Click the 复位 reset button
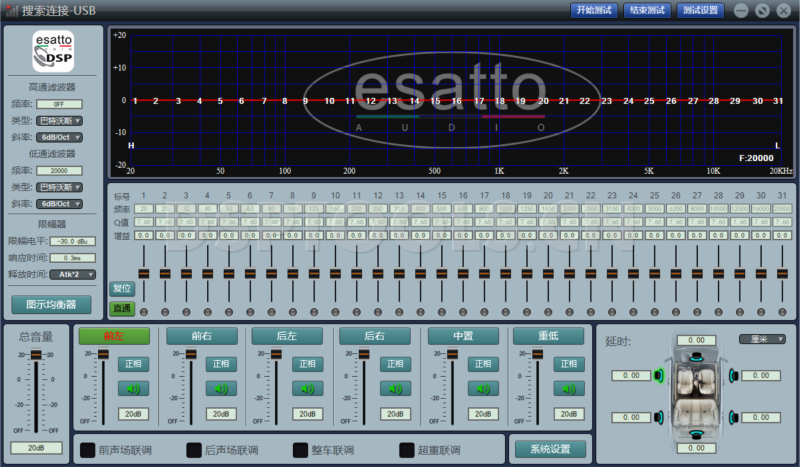 coord(122,288)
